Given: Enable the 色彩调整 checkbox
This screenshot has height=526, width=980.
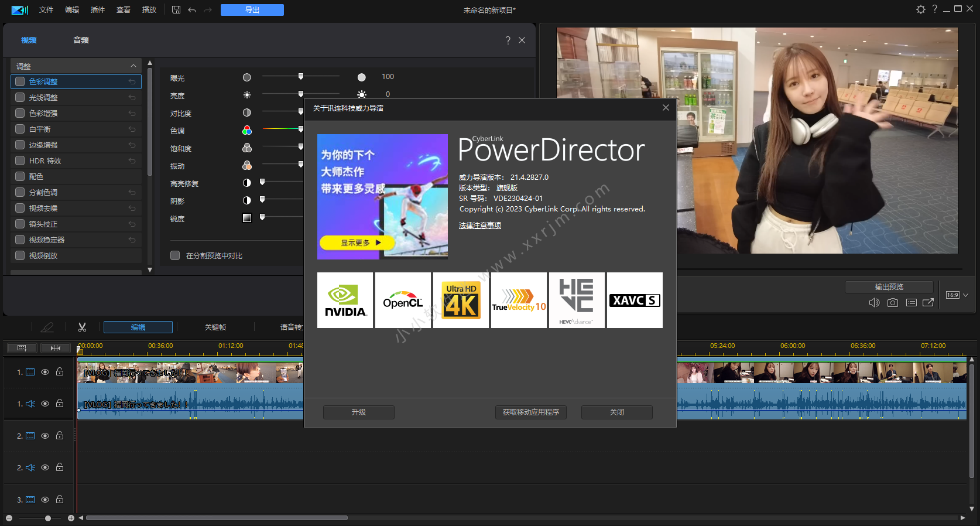Looking at the screenshot, I should click(x=20, y=82).
